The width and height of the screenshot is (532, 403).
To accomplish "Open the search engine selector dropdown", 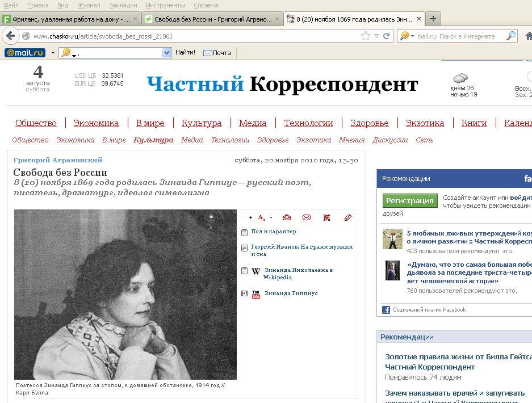I will [x=407, y=36].
